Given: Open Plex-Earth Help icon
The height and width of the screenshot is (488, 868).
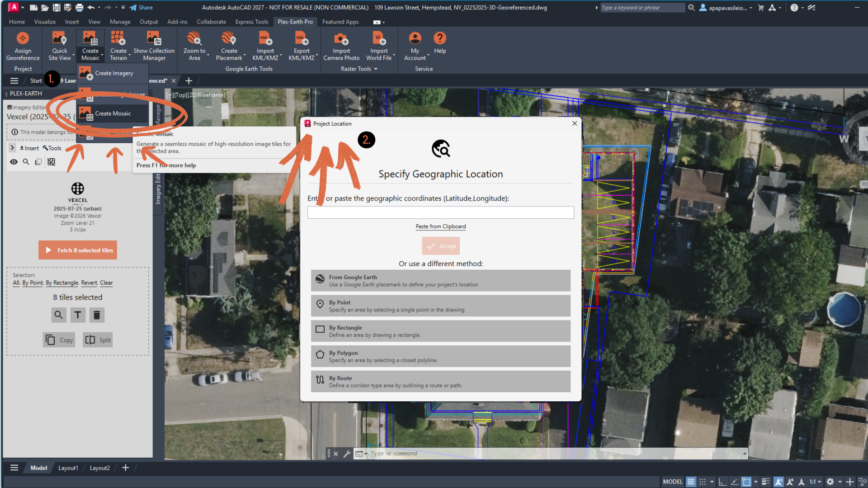Looking at the screenshot, I should pyautogui.click(x=440, y=38).
